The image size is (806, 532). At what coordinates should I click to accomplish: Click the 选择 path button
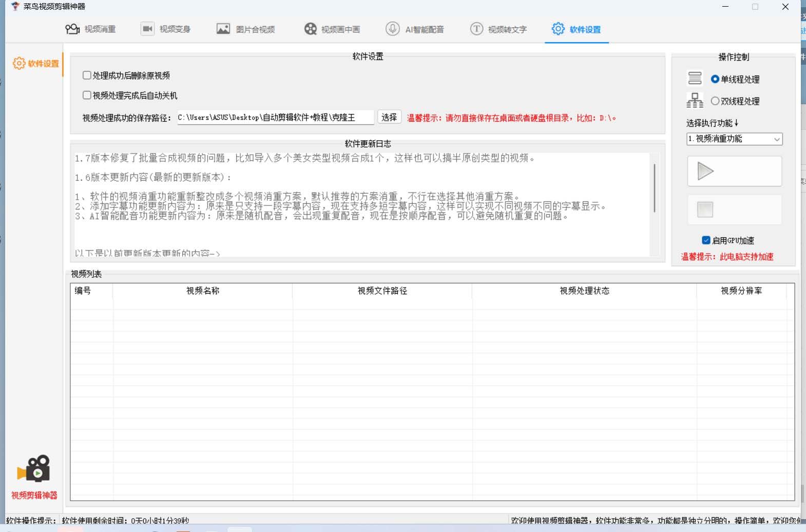pyautogui.click(x=389, y=117)
